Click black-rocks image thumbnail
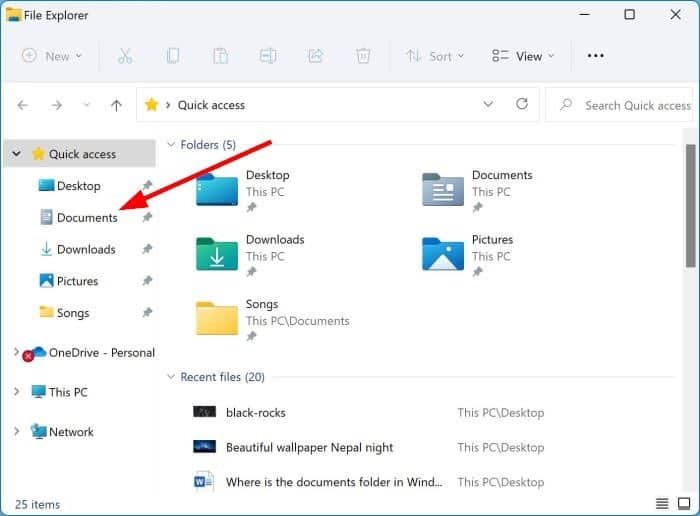 click(204, 412)
